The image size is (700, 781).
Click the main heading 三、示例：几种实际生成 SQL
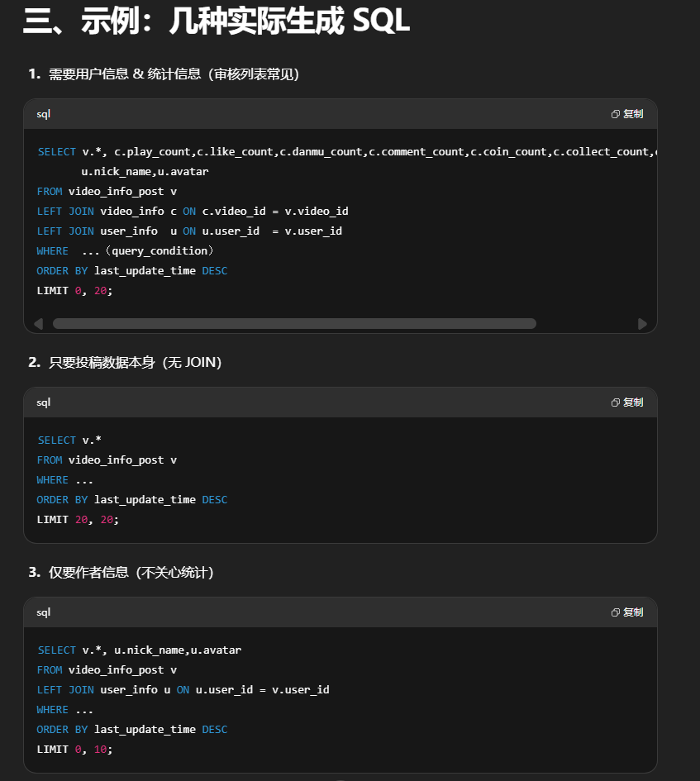tap(217, 22)
